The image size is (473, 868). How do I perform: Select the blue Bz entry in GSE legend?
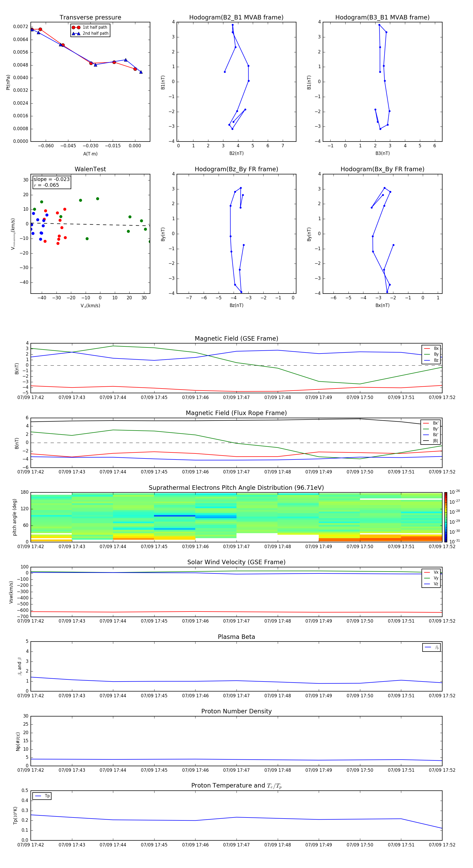(x=431, y=360)
